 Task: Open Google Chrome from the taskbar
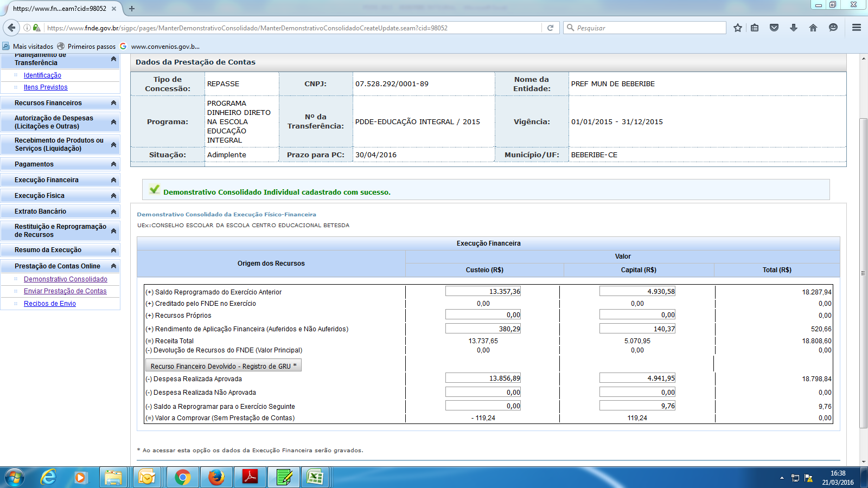click(182, 477)
